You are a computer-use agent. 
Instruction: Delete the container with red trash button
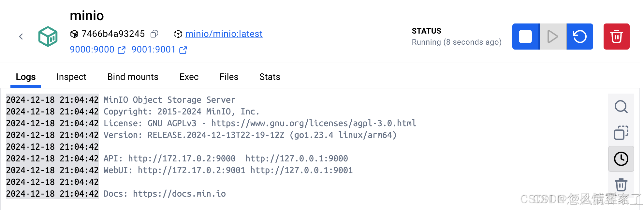tap(616, 37)
